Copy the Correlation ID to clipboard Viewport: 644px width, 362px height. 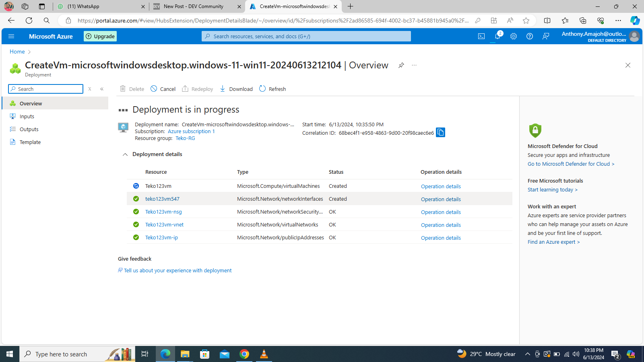click(441, 132)
